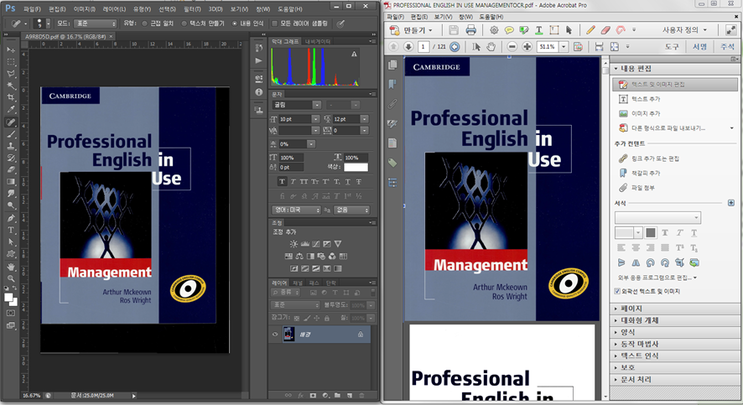Screen dimensions: 743x405
Task: Select the Brush tool in Photoshop
Action: pyautogui.click(x=10, y=134)
